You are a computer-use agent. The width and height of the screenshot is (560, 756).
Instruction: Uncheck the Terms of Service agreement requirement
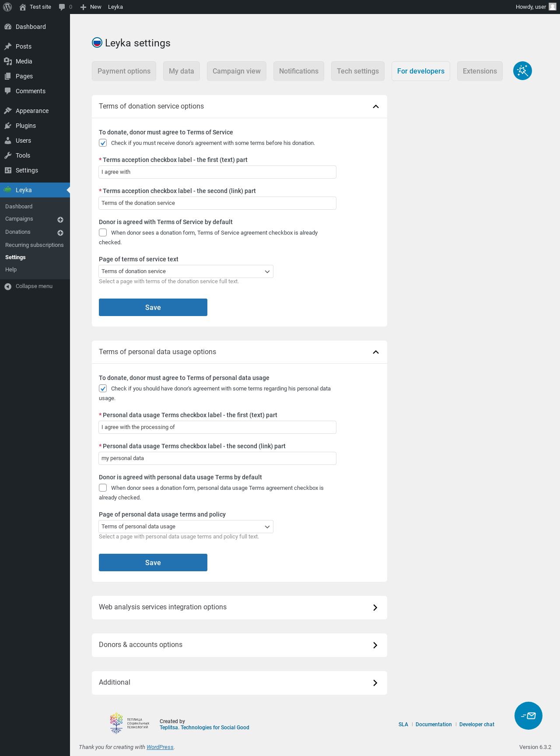(x=103, y=143)
